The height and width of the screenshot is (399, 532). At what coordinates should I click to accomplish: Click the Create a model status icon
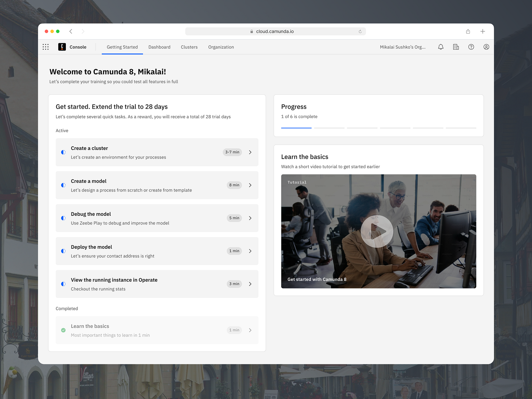[63, 185]
